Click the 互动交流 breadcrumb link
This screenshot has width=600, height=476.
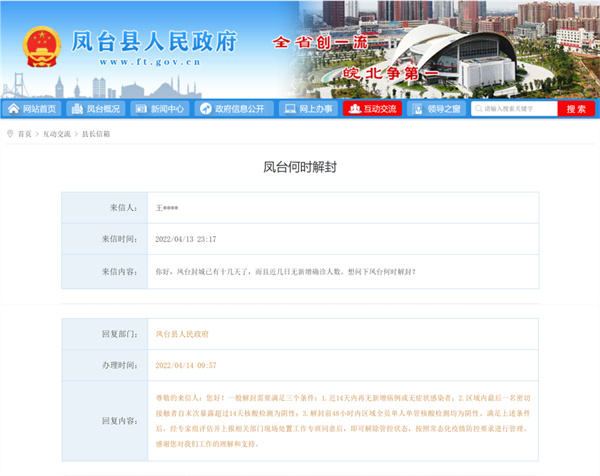click(57, 133)
